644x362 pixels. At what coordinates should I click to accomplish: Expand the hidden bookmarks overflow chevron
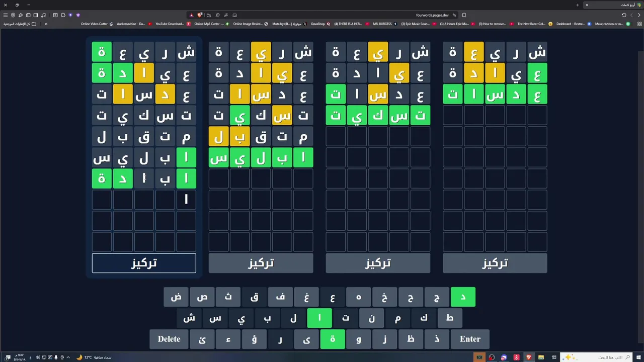(46, 24)
